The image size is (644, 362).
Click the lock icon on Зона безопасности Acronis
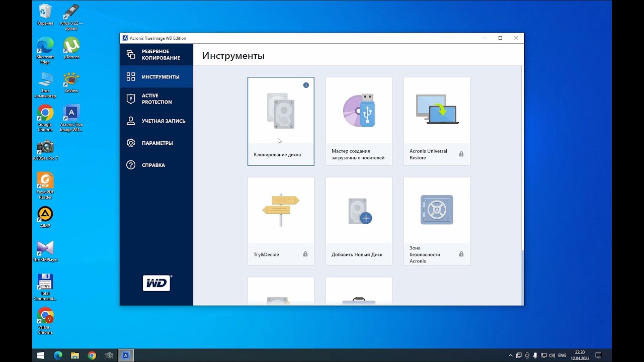461,254
